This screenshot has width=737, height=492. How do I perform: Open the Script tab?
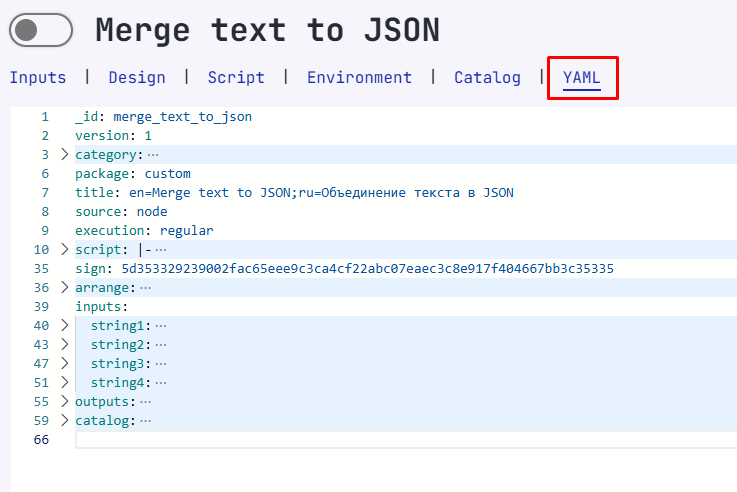coord(236,77)
